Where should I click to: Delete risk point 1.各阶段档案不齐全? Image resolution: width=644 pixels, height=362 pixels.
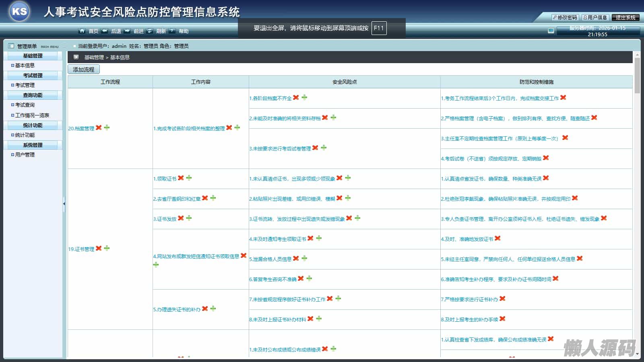click(296, 97)
